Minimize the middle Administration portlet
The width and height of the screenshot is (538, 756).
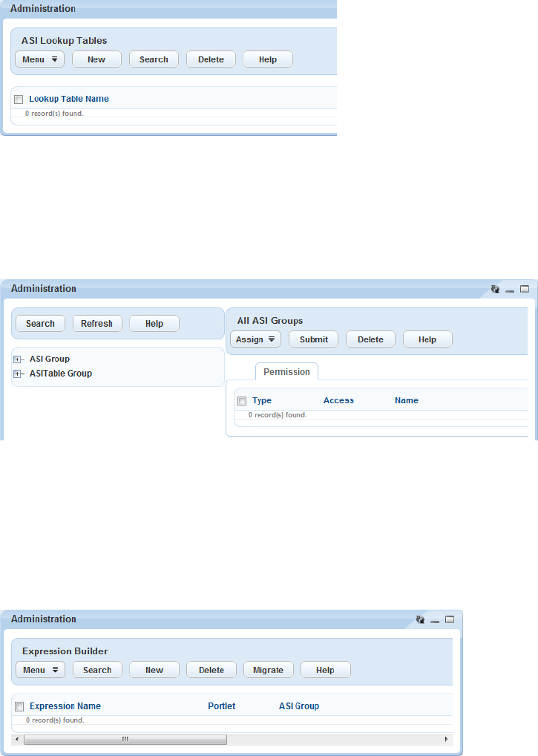(x=510, y=290)
